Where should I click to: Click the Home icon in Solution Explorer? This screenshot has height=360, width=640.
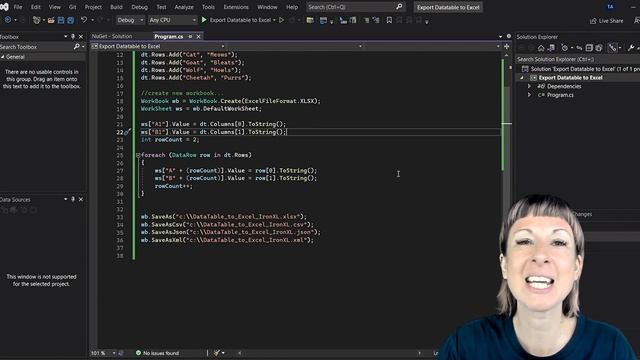point(541,48)
